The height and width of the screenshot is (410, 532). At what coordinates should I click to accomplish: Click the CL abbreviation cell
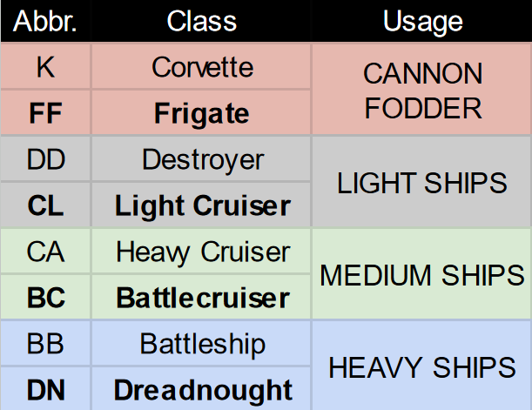[45, 206]
